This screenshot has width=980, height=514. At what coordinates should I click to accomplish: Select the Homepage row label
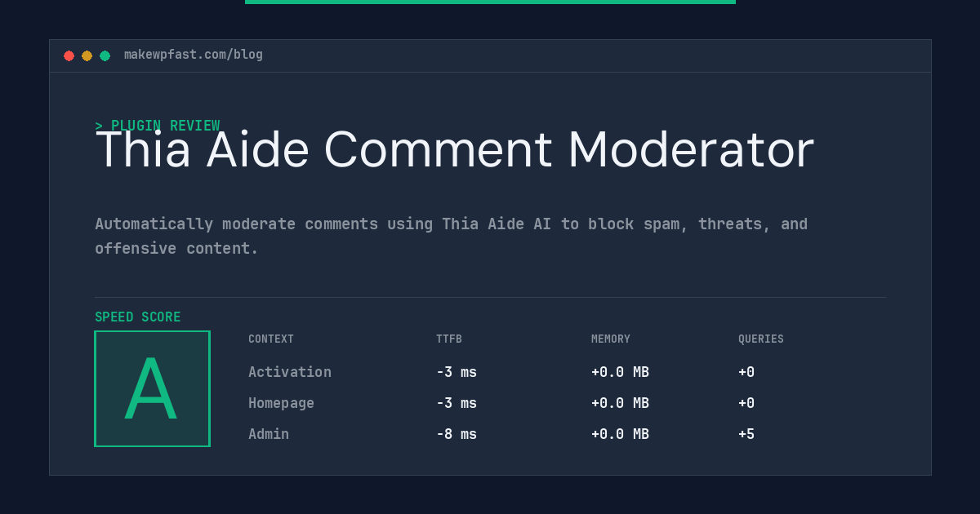point(281,403)
